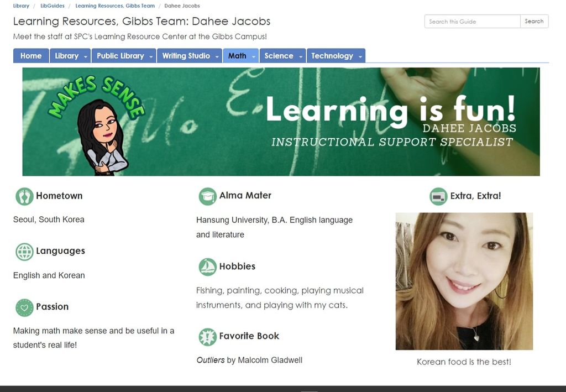Open the LibGuides breadcrumb link
566x392 pixels.
click(x=53, y=6)
